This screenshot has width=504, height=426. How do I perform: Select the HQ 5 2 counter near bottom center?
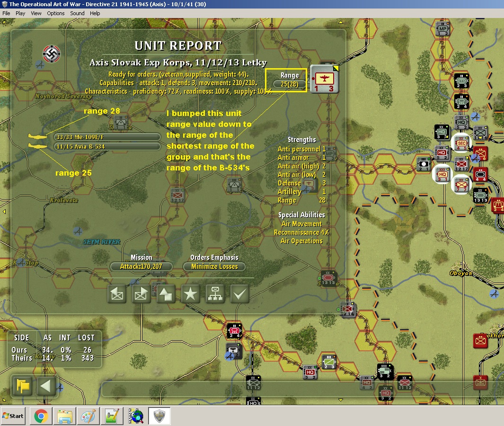point(310,373)
